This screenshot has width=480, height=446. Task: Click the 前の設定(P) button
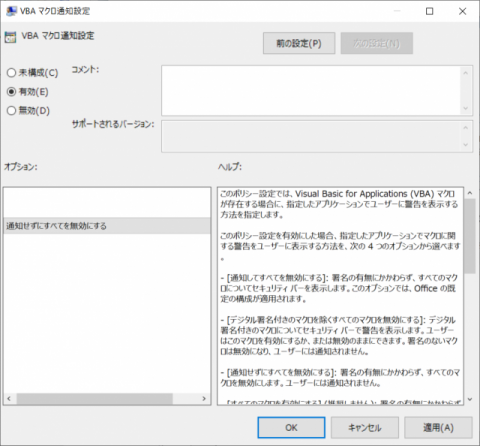[299, 43]
